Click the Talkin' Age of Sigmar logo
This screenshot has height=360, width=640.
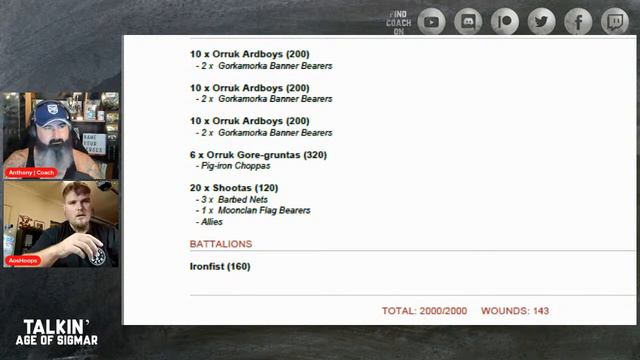coord(57,332)
